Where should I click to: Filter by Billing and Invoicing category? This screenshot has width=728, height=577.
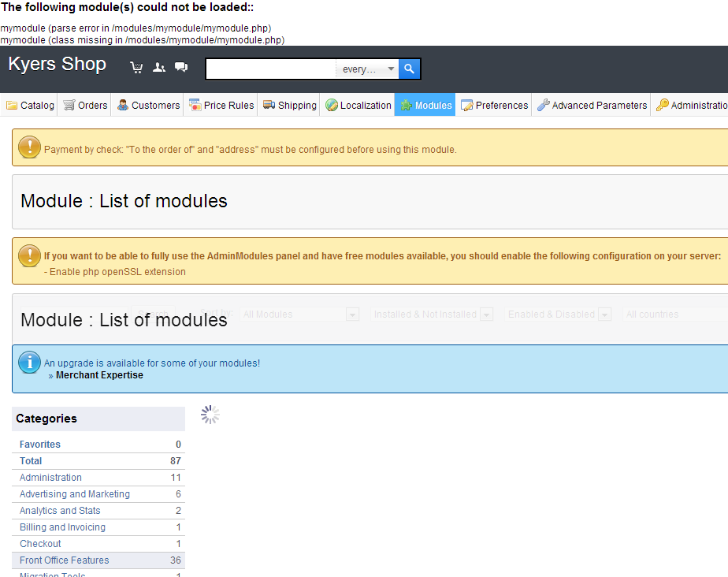pos(63,527)
